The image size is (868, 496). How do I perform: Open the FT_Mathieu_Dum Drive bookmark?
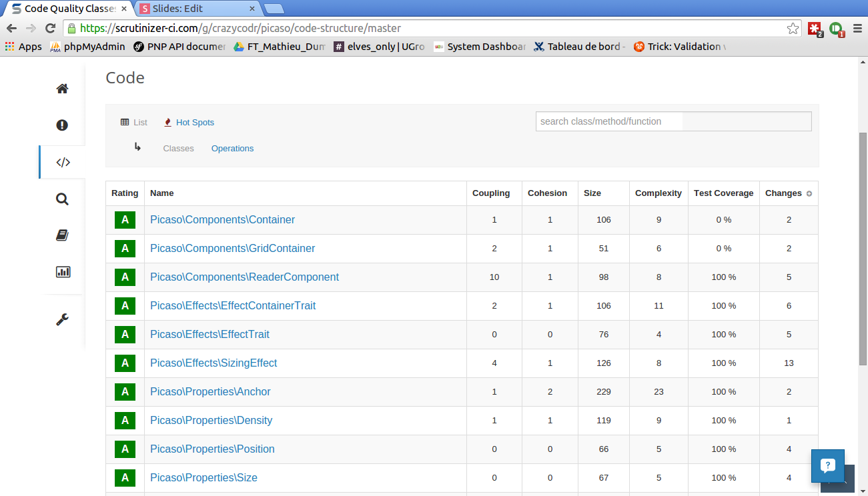(279, 47)
